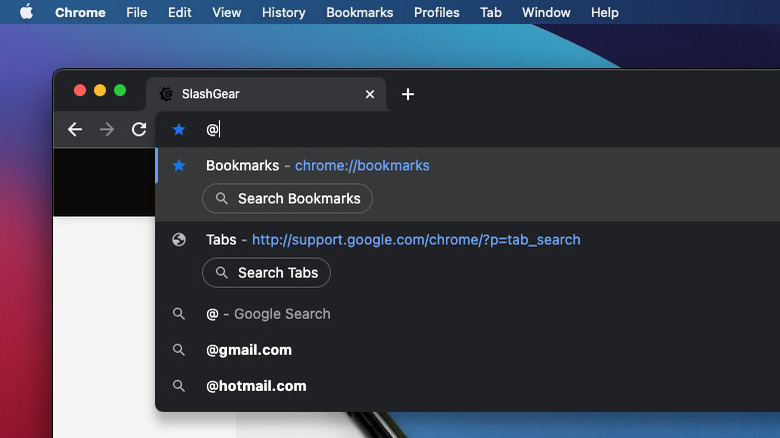Click the globe icon beside Tabs suggestion
This screenshot has width=780, height=438.
[179, 240]
